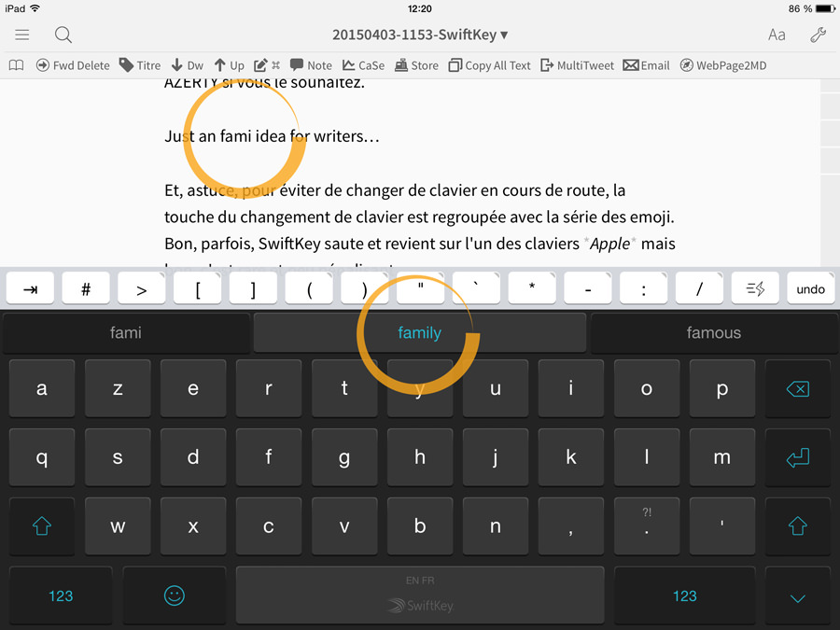
Task: Dismiss keyboard with the down chevron
Action: coord(798,595)
